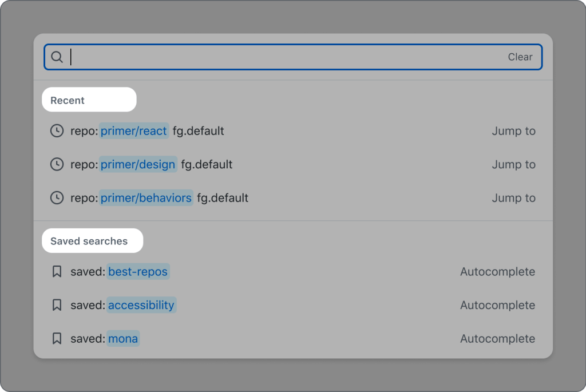Click bookmark icon next to mona

point(57,339)
